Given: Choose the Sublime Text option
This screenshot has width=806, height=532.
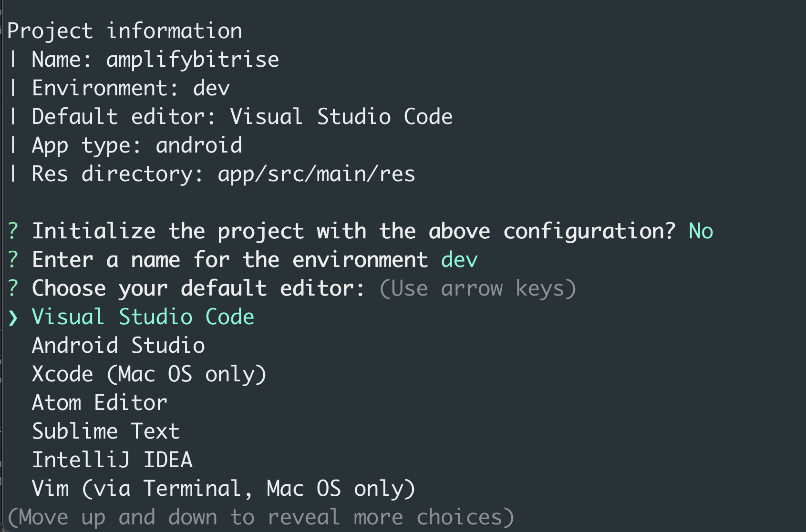Looking at the screenshot, I should pos(106,432).
